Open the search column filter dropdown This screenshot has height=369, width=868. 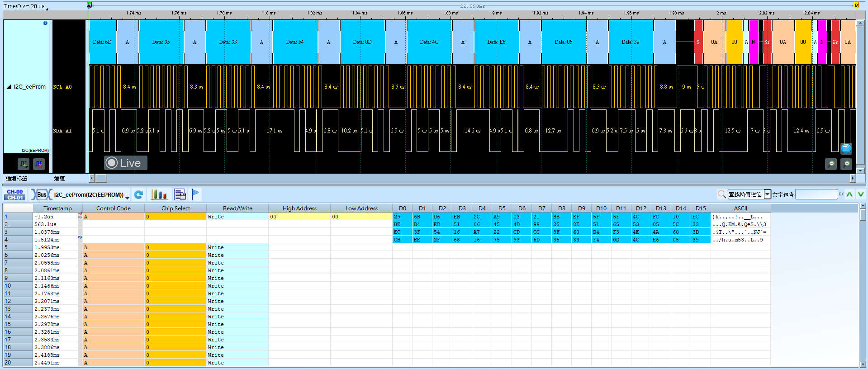point(768,194)
